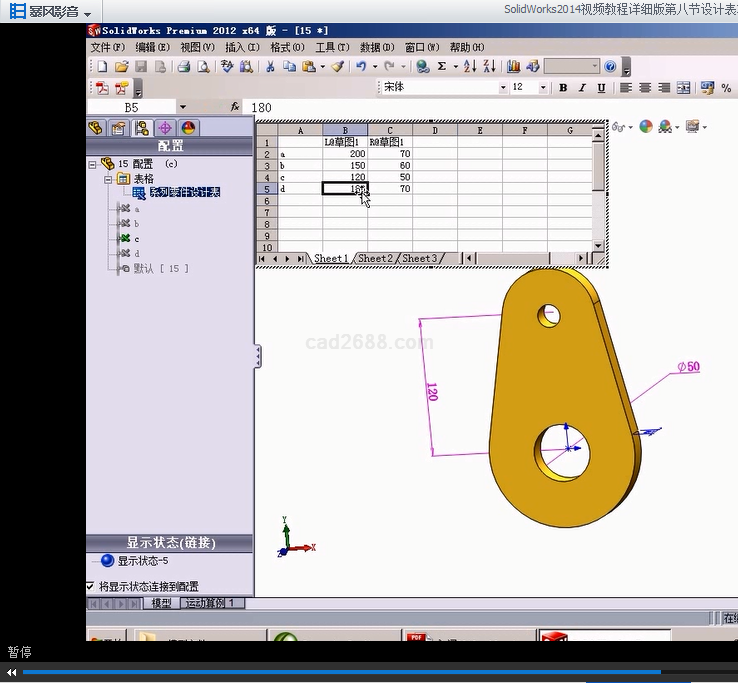Screen dimensions: 738x683
Task: Toggle link display states to configurations checkbox
Action: pyautogui.click(x=91, y=586)
